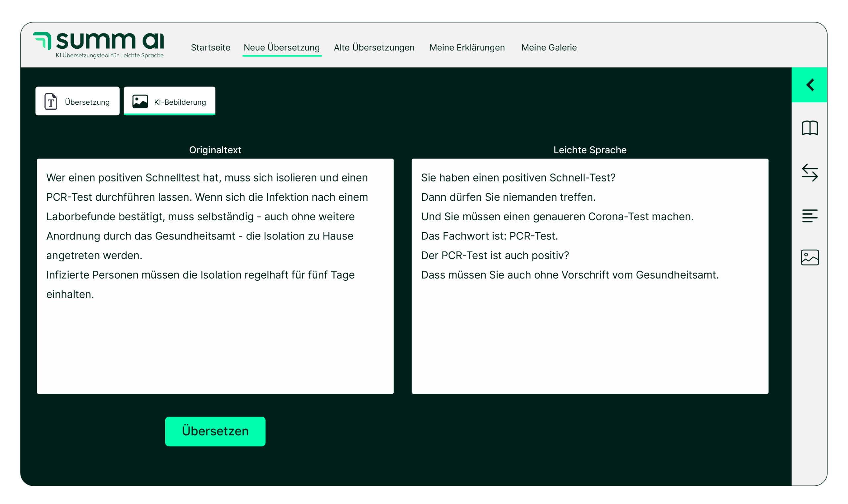The image size is (848, 504).
Task: Click the swap arrows icon in sidebar
Action: pyautogui.click(x=810, y=173)
